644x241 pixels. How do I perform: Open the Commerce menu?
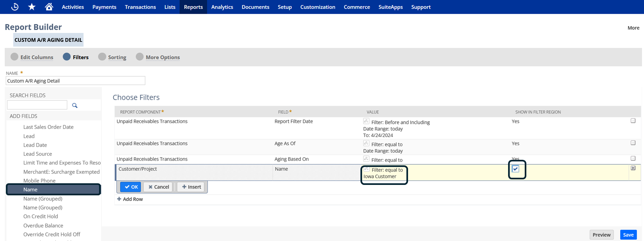357,7
